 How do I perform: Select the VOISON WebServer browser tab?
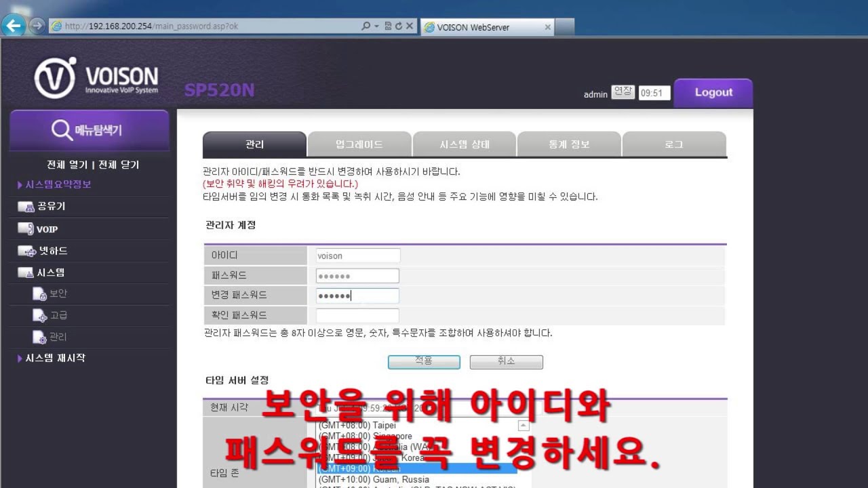[x=487, y=27]
